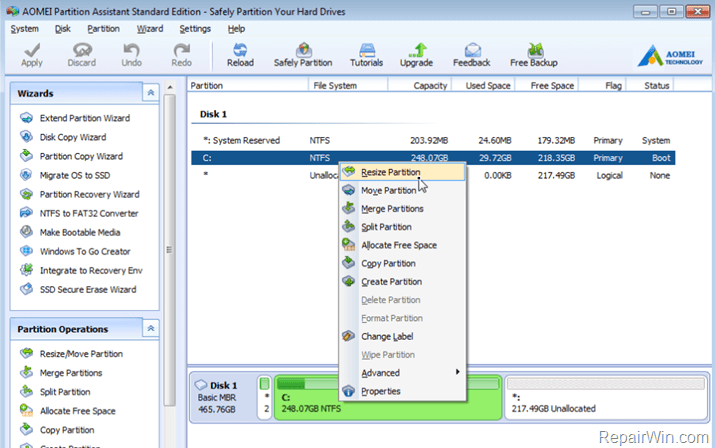Choose Merge Partitions in the sidebar operations

point(62,373)
